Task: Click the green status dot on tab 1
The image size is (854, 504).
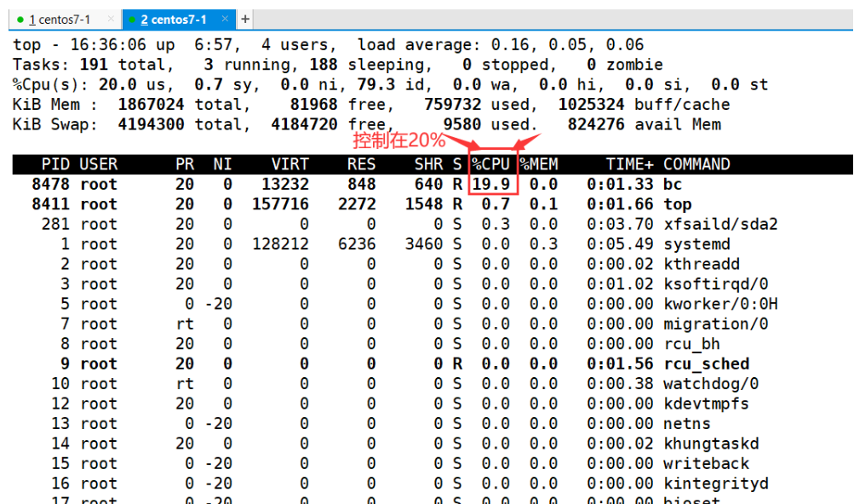Action: 20,20
